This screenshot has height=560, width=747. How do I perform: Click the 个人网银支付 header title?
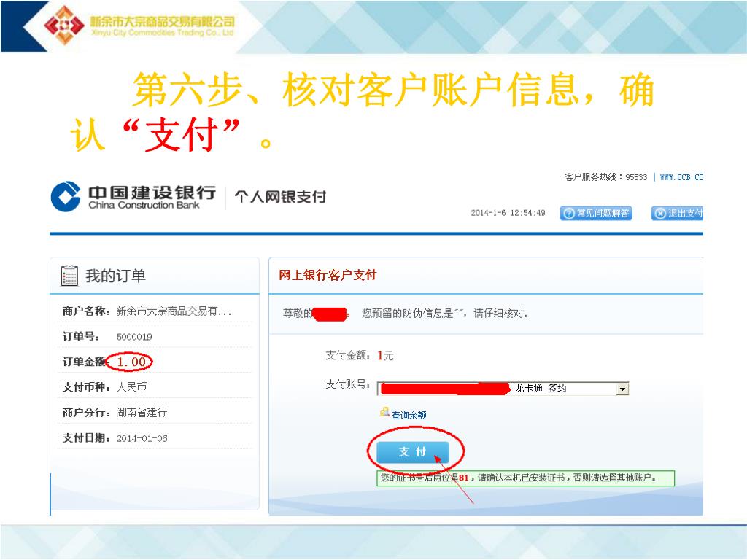point(281,197)
